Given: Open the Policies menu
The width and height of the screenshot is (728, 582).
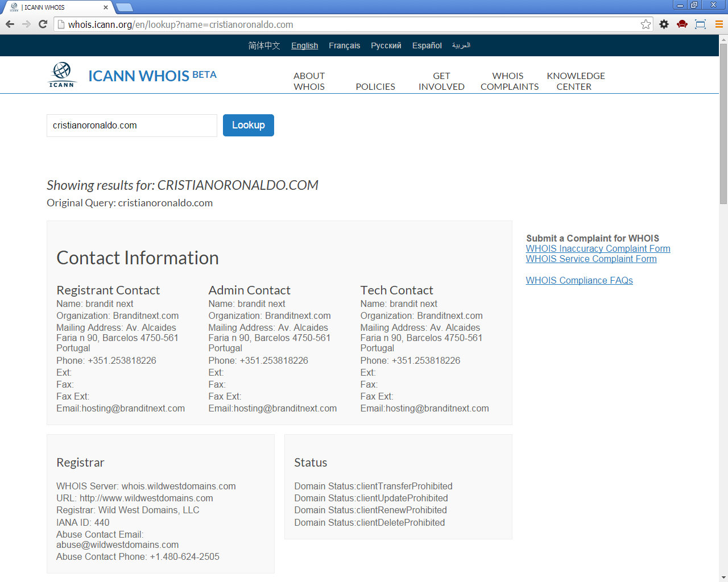Looking at the screenshot, I should tap(375, 86).
